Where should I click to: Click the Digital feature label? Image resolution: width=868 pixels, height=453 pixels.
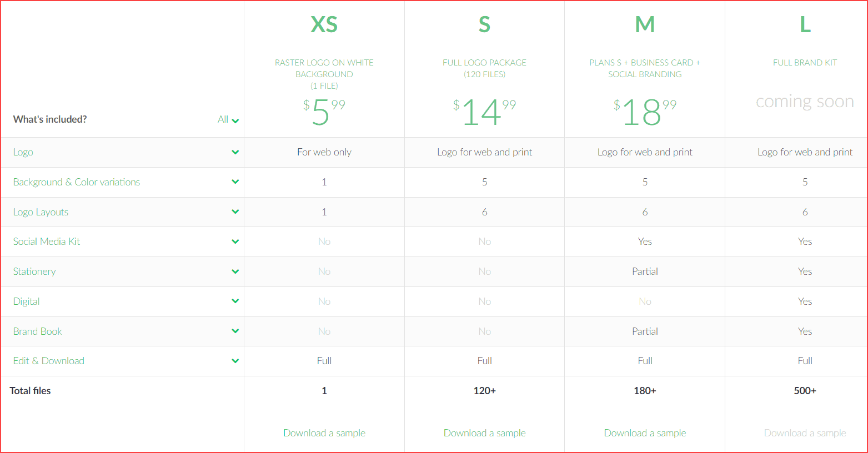(x=26, y=301)
